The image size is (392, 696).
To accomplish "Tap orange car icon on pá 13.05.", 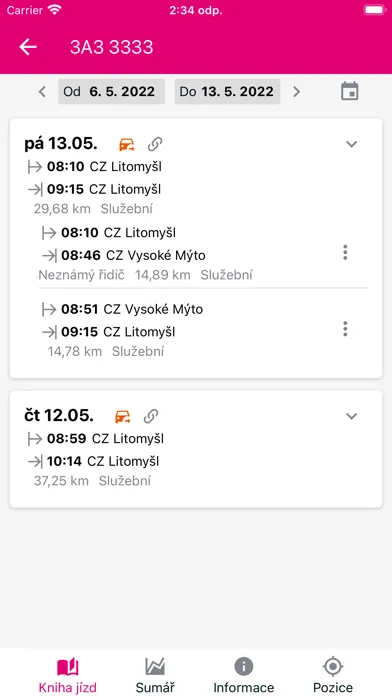I will coord(127,144).
